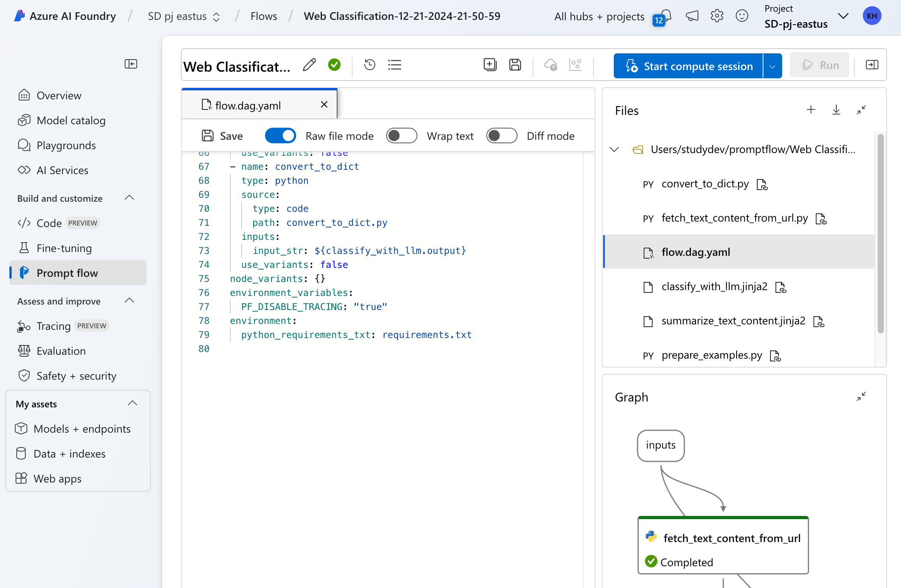This screenshot has width=901, height=588.
Task: Click Save in the editor toolbar
Action: point(223,136)
